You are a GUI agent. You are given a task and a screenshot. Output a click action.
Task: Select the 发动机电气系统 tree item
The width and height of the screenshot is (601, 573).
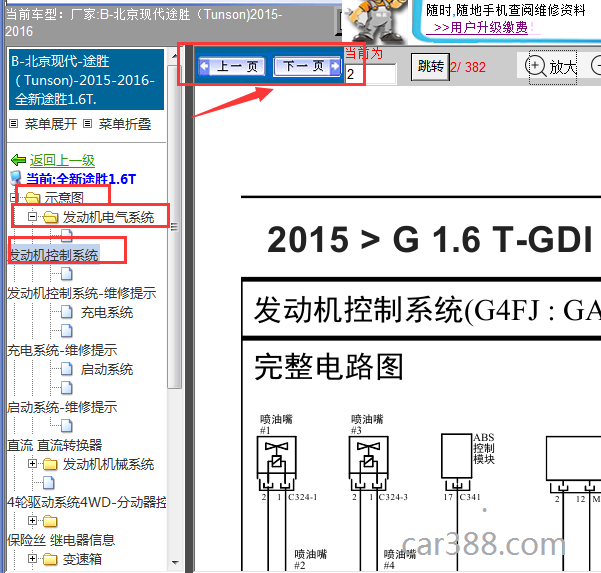point(108,217)
